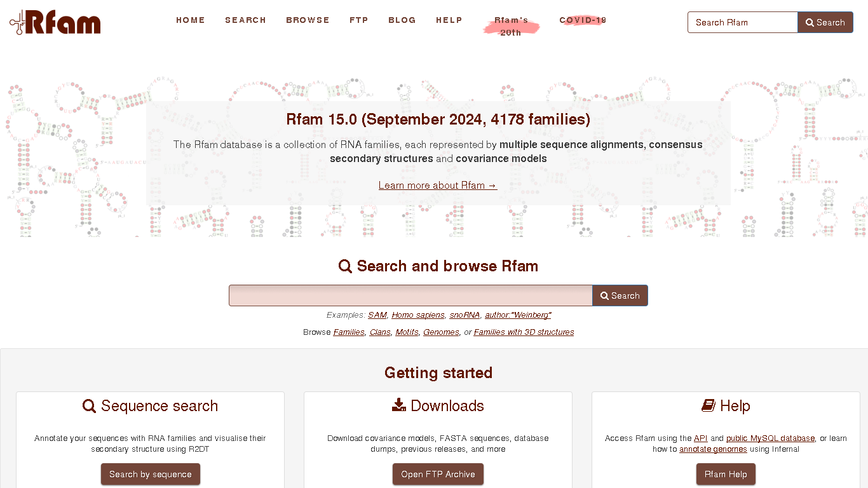The width and height of the screenshot is (868, 488).
Task: Click the magnifier icon beside Sequence search heading
Action: 89,406
